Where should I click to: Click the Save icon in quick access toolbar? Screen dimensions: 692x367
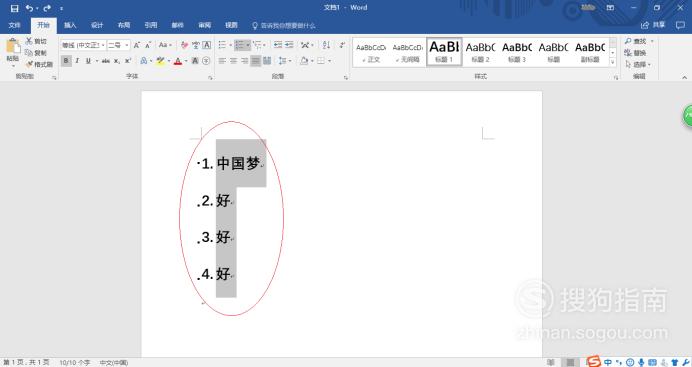click(15, 8)
